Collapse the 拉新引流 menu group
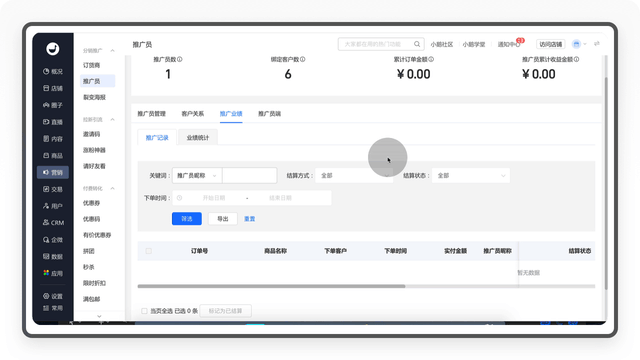The height and width of the screenshot is (360, 640). click(112, 120)
